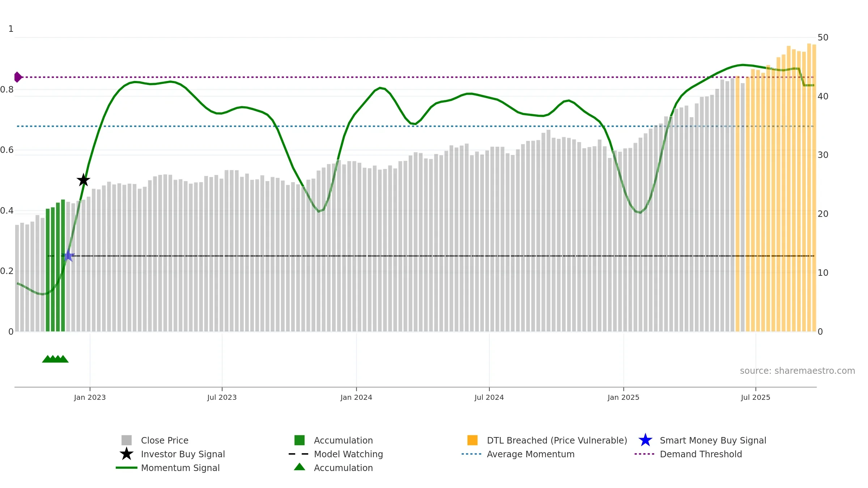Click the right axis value 50

pyautogui.click(x=823, y=38)
